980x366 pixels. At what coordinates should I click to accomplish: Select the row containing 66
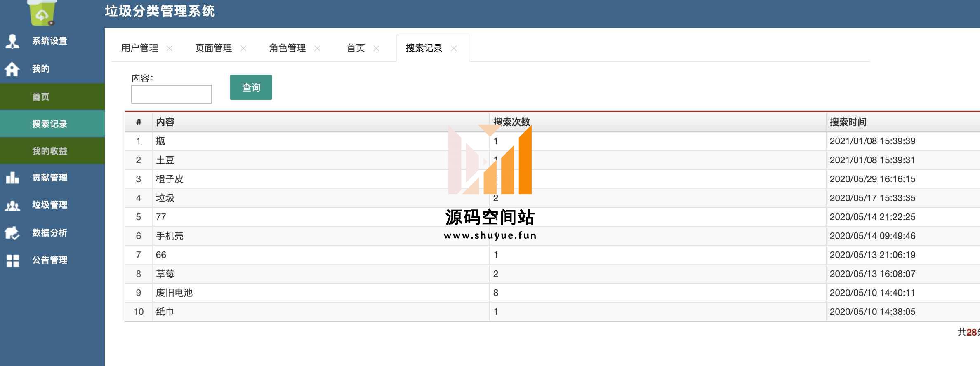(x=552, y=255)
